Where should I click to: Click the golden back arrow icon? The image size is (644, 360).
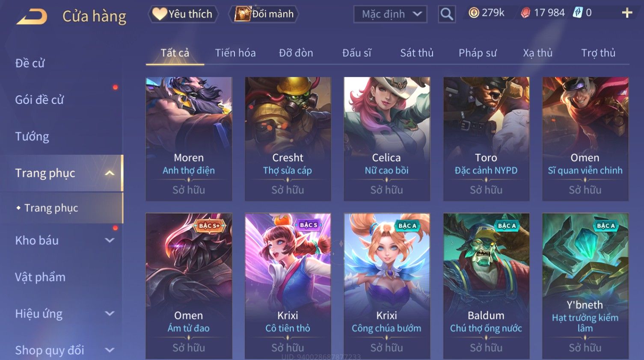32,17
